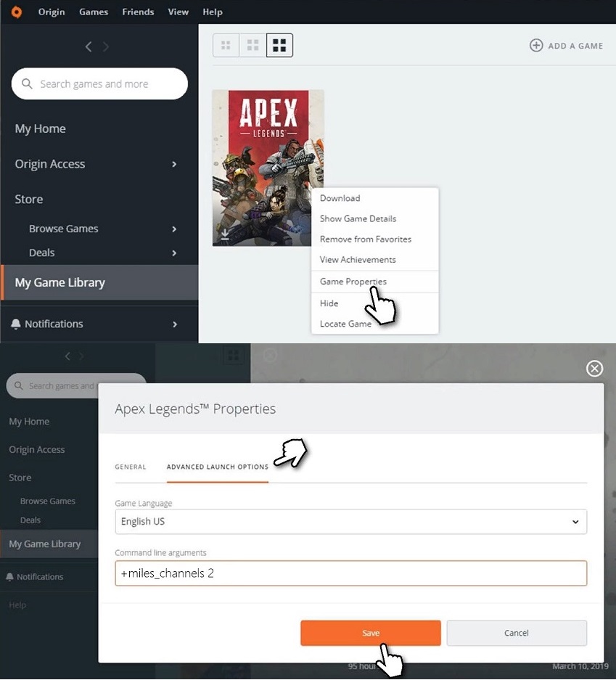Switch to General tab in properties

[131, 467]
